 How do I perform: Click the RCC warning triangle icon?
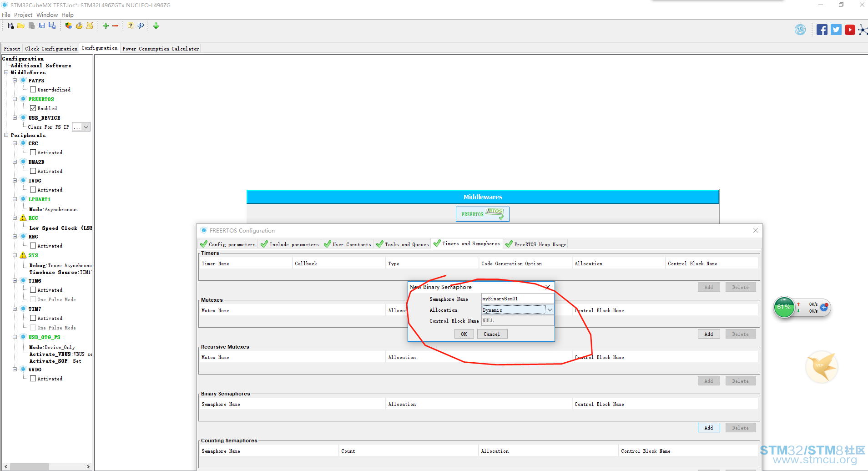tap(23, 218)
